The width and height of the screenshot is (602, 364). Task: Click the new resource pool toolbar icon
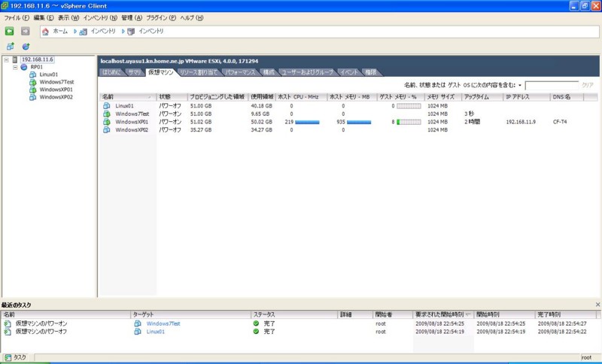pos(26,47)
